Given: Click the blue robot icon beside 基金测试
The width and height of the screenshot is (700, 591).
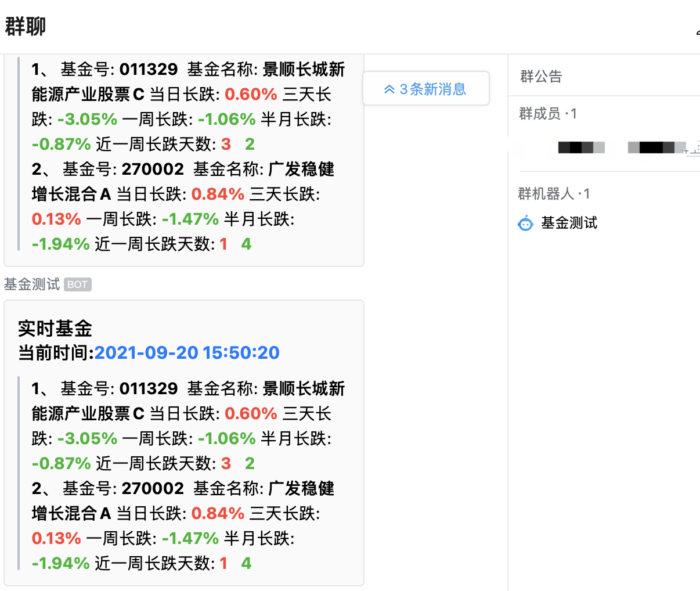Looking at the screenshot, I should [x=525, y=223].
